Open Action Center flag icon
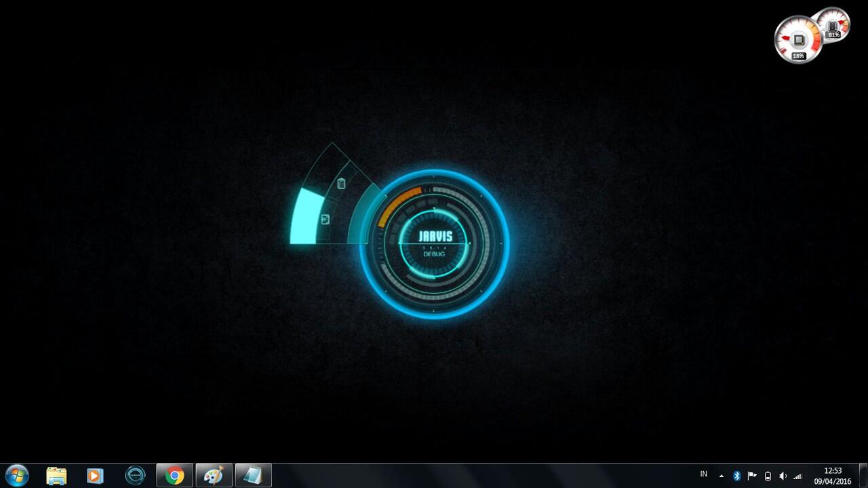This screenshot has height=488, width=868. (752, 476)
